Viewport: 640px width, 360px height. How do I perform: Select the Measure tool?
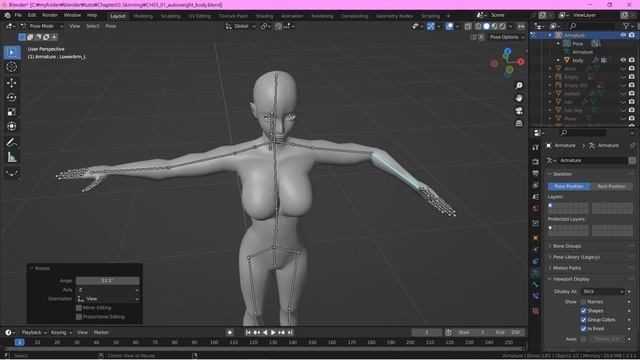point(11,157)
